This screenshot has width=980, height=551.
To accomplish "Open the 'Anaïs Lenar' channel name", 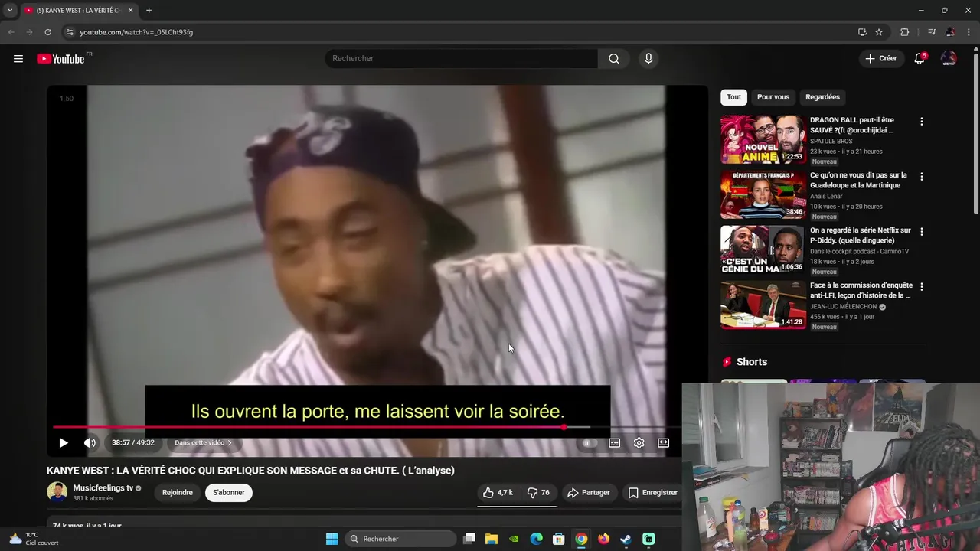I will [826, 197].
